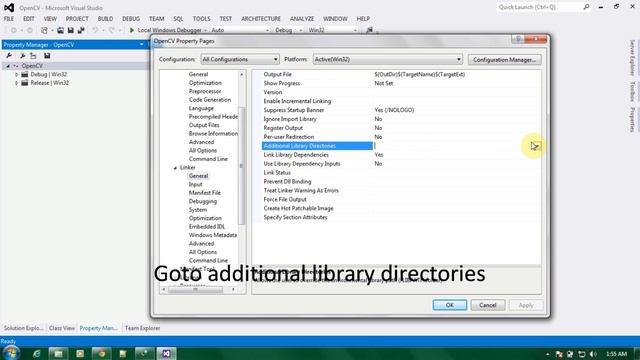Switch to the Team Explorer tab
Image resolution: width=640 pixels, height=360 pixels.
point(142,328)
